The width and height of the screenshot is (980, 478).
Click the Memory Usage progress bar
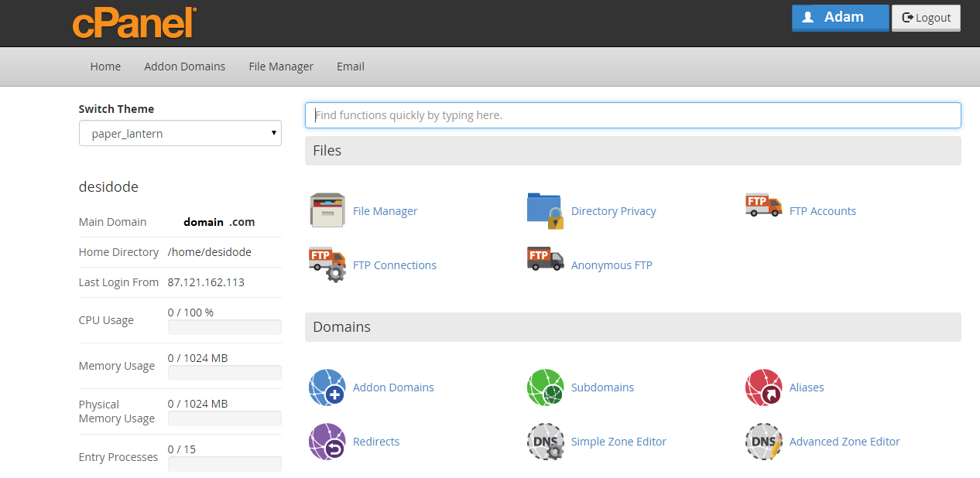(224, 373)
